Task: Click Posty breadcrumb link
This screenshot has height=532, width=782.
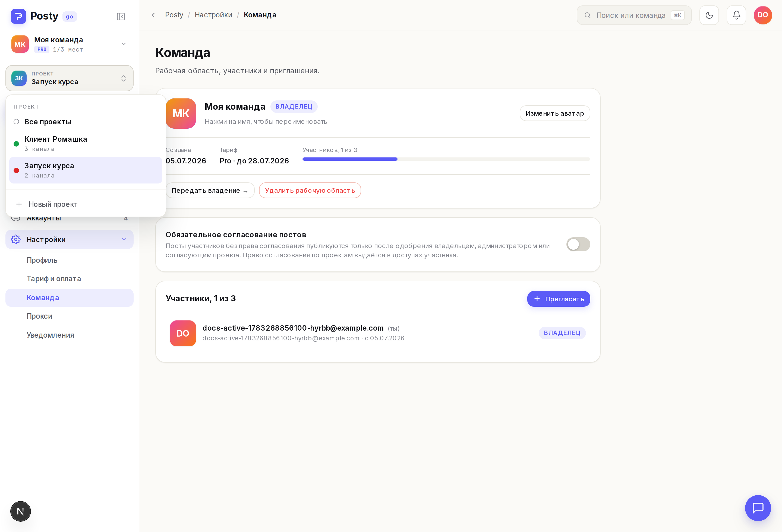Action: tap(174, 15)
